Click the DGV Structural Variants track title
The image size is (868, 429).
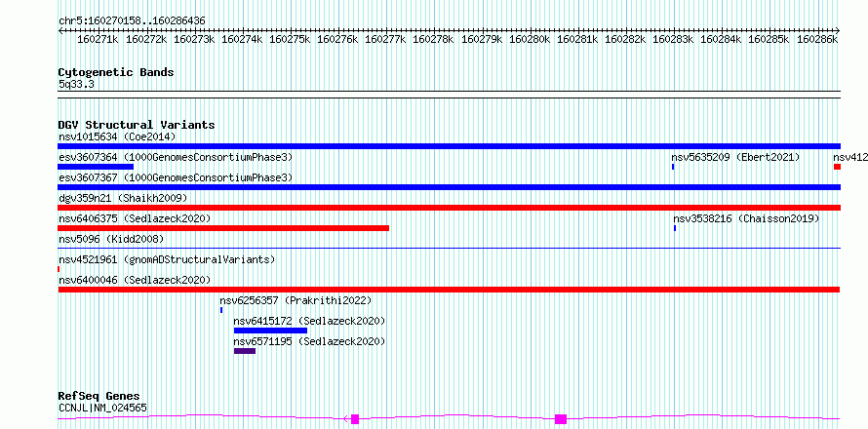(137, 125)
